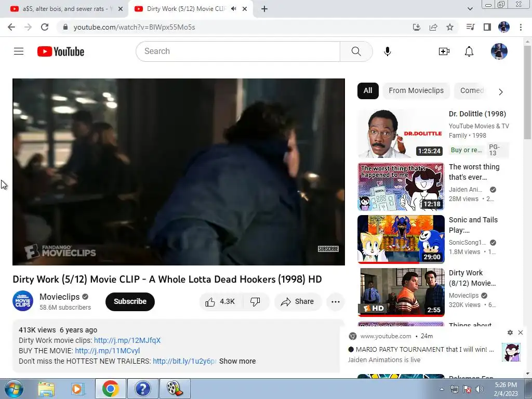Click the Movieclips channel name
Image resolution: width=532 pixels, height=399 pixels.
point(59,297)
